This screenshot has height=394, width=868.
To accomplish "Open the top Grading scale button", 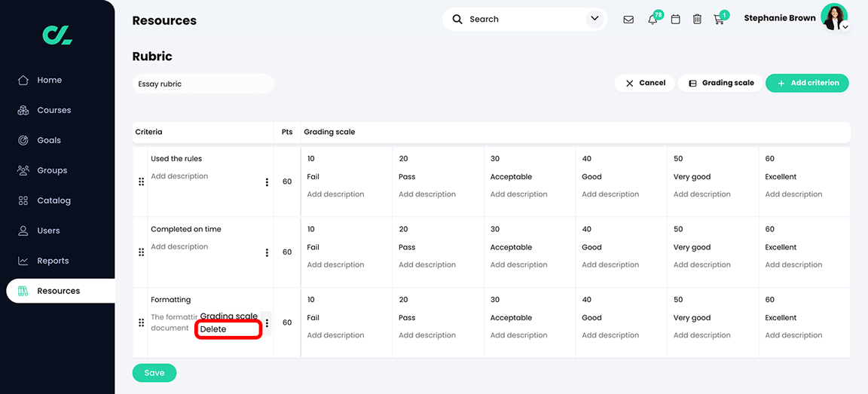I will coord(721,83).
